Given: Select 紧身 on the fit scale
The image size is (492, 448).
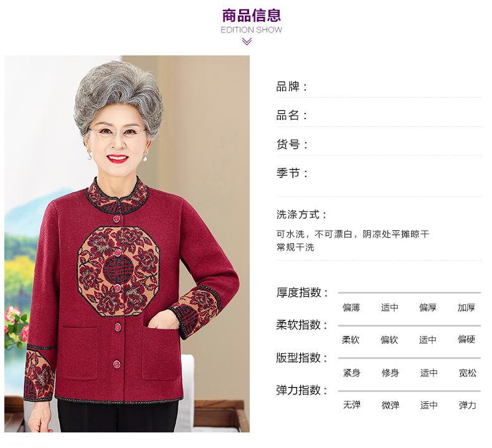Looking at the screenshot, I should pyautogui.click(x=352, y=373).
